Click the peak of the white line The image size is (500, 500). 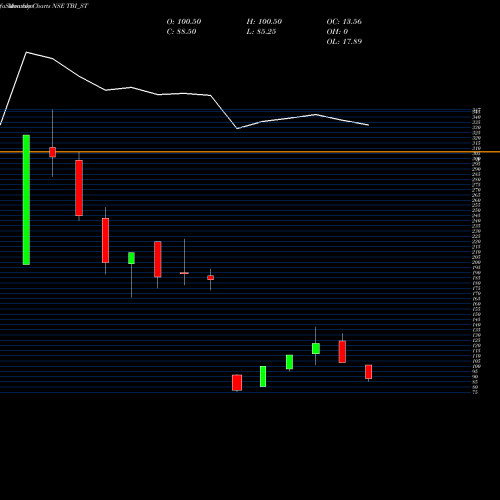27,52
